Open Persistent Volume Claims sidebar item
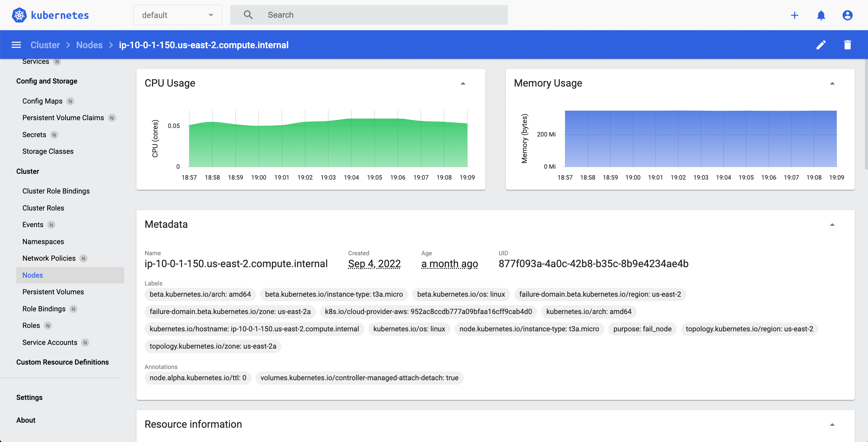 click(x=63, y=118)
